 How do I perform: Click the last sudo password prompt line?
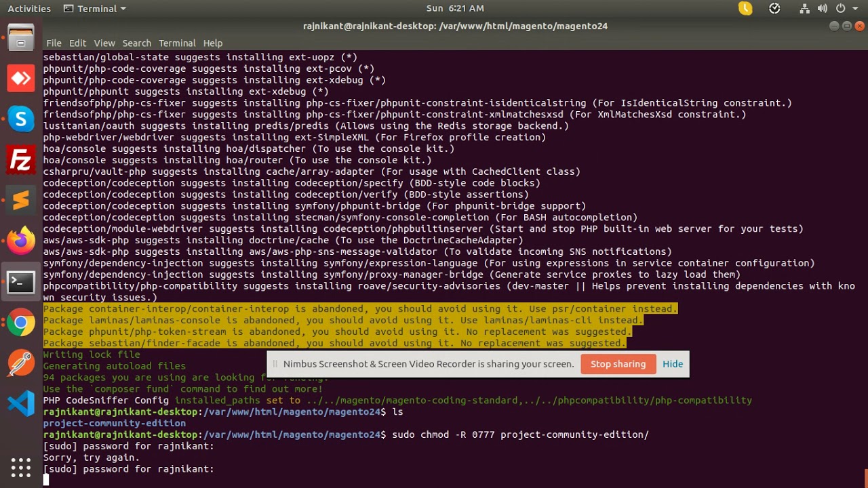pos(129,469)
